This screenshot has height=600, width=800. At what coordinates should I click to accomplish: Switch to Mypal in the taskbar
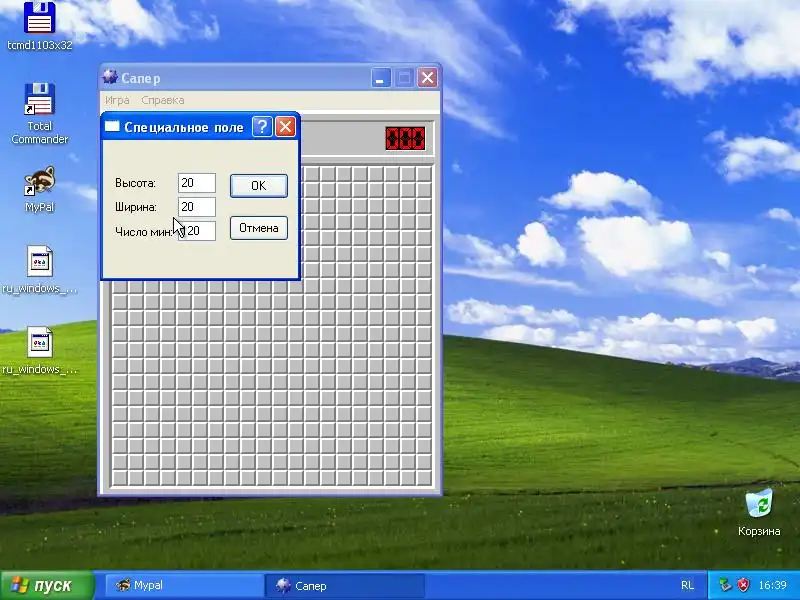185,585
